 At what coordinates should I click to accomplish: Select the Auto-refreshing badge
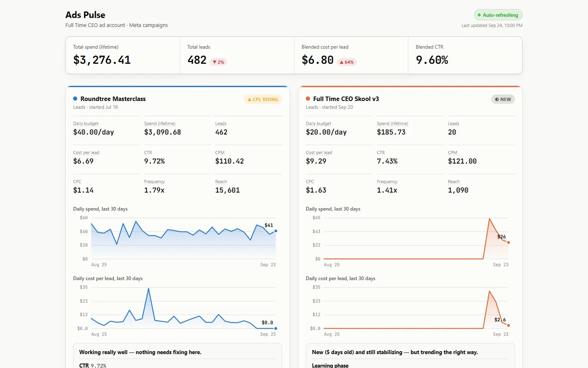(x=498, y=15)
